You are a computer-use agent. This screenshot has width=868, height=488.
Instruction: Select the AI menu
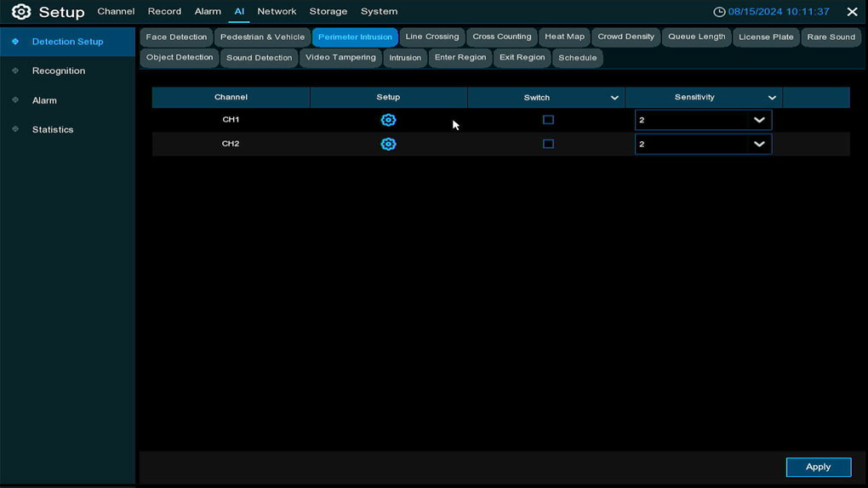239,12
